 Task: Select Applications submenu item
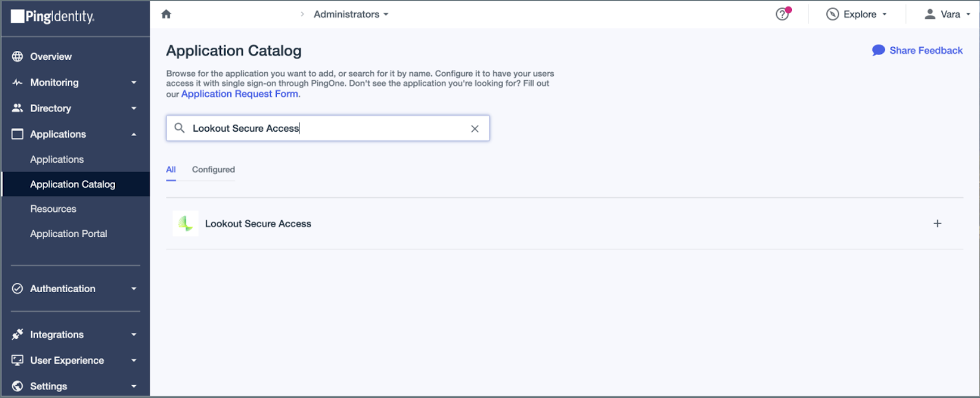57,159
